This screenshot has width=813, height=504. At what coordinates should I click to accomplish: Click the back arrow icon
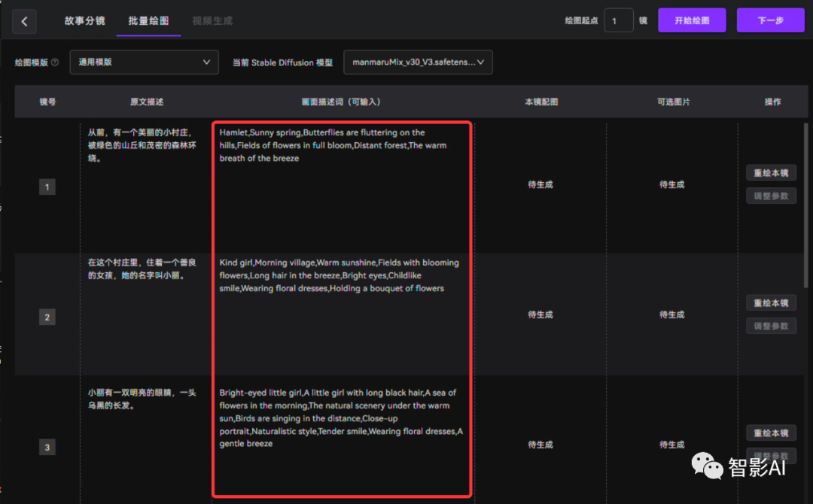(x=24, y=21)
